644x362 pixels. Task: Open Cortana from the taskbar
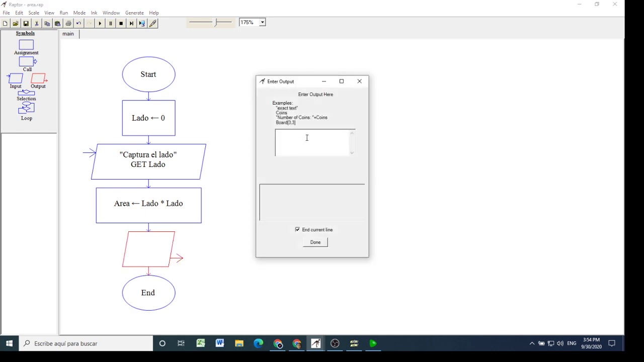162,343
